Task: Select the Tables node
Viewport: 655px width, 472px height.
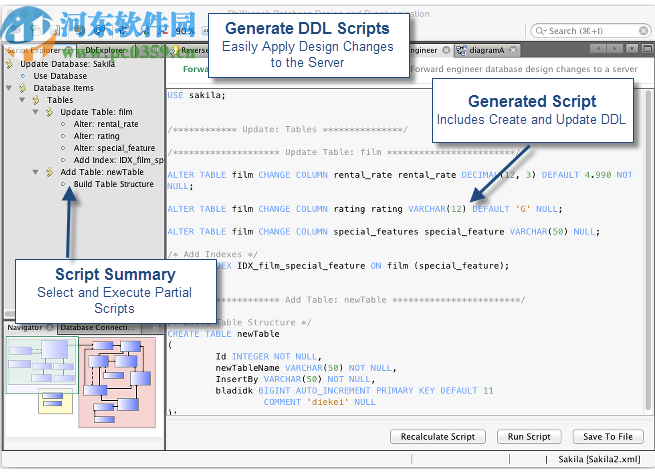Action: point(60,100)
